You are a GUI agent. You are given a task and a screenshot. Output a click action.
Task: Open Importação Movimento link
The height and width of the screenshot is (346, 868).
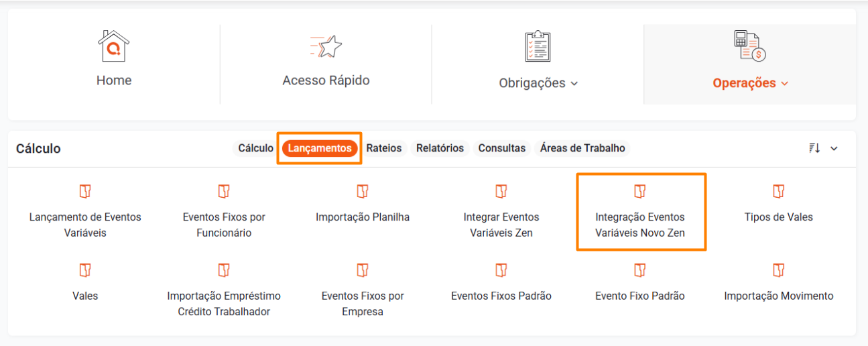[x=778, y=296]
